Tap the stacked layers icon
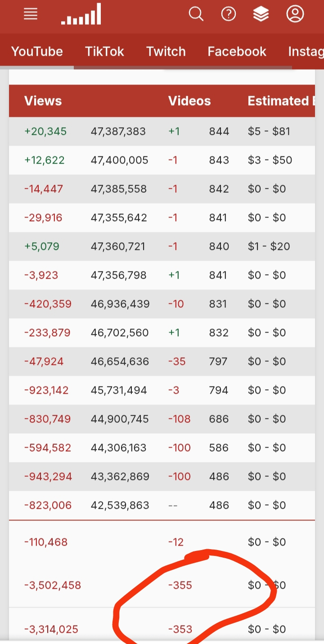 (261, 14)
